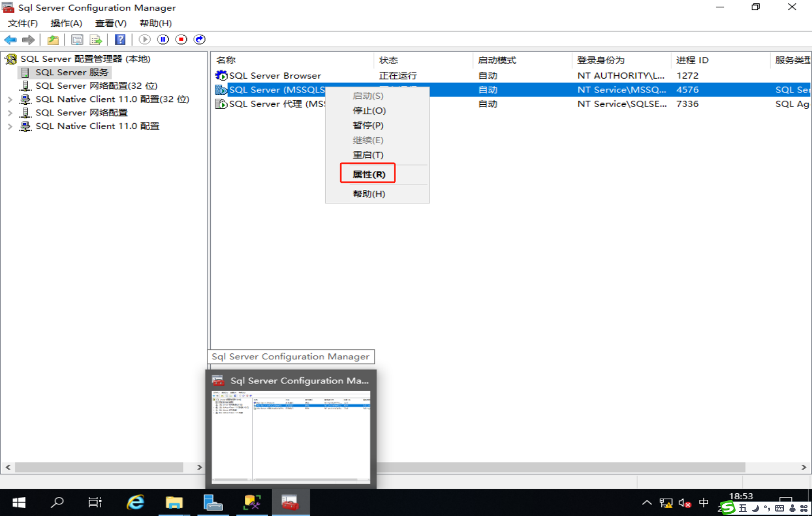Screen dimensions: 812x516
Task: Expand SQL Native Client 11.0 配置(32 位)
Action: 10,99
